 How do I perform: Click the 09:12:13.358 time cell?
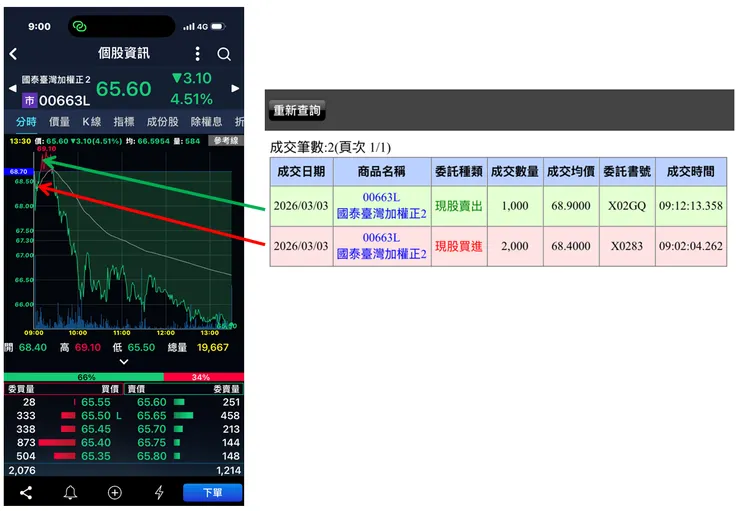[x=691, y=206]
